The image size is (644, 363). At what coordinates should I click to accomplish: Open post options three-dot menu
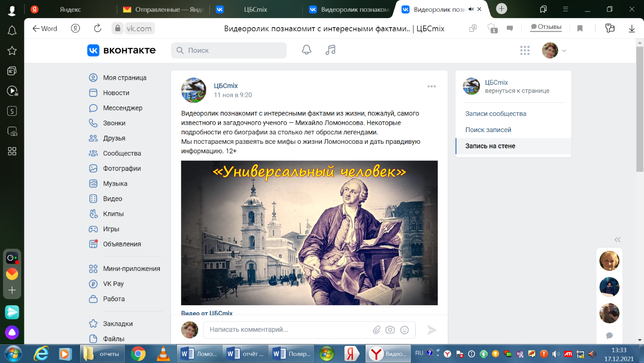click(x=431, y=87)
